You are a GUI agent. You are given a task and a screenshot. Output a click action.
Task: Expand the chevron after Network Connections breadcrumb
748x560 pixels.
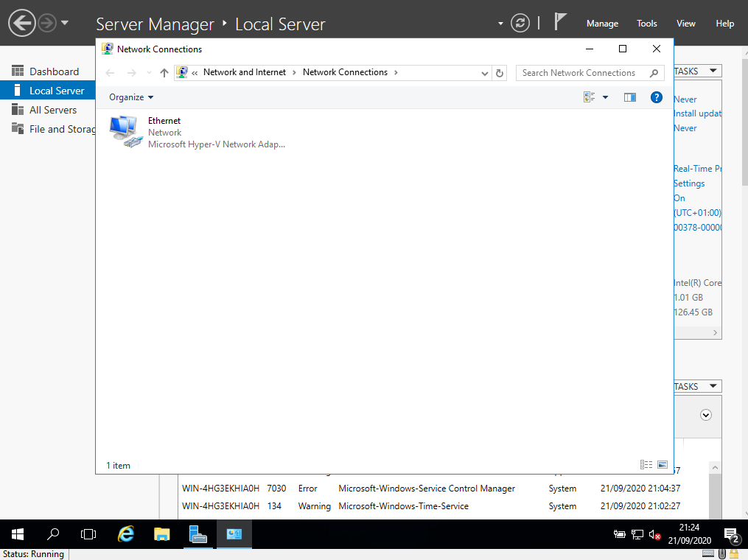[x=396, y=72]
